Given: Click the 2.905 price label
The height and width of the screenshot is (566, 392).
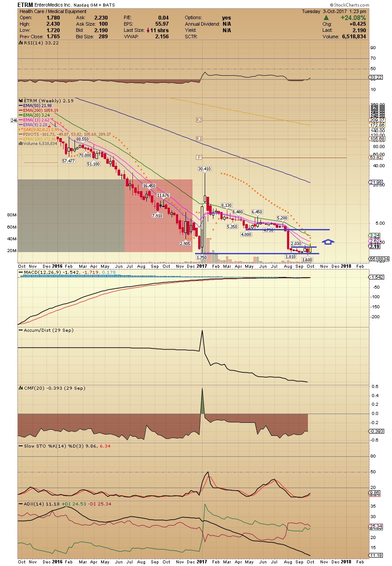Looking at the screenshot, I should point(185,244).
